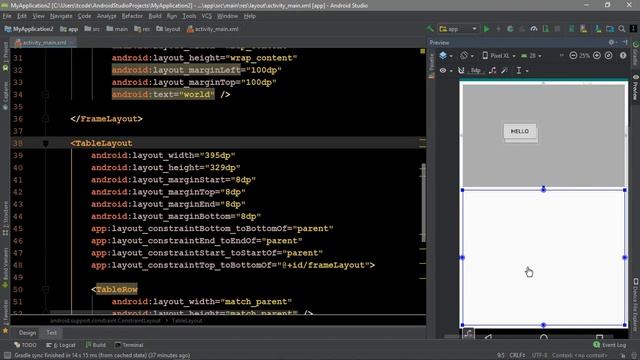
Task: Show warnings and errors icon in Preview
Action: (623, 56)
